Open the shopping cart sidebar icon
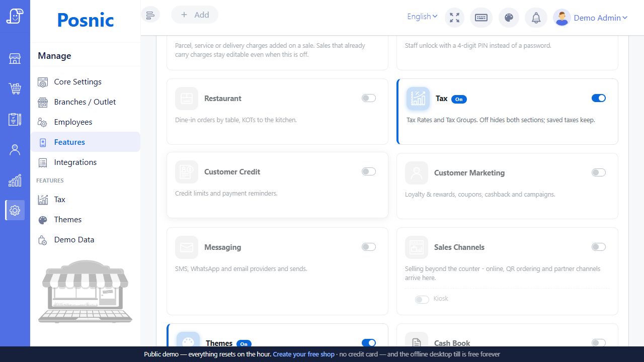Image resolution: width=644 pixels, height=362 pixels. click(15, 89)
